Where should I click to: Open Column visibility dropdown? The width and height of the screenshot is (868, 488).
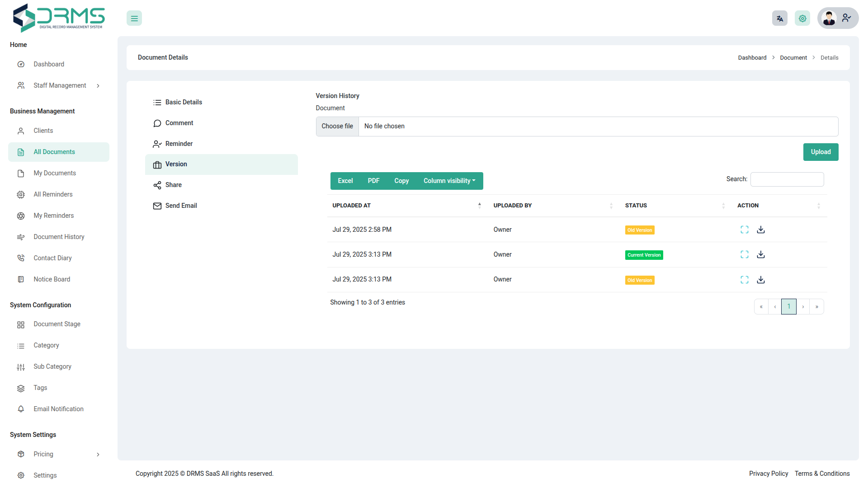click(449, 181)
